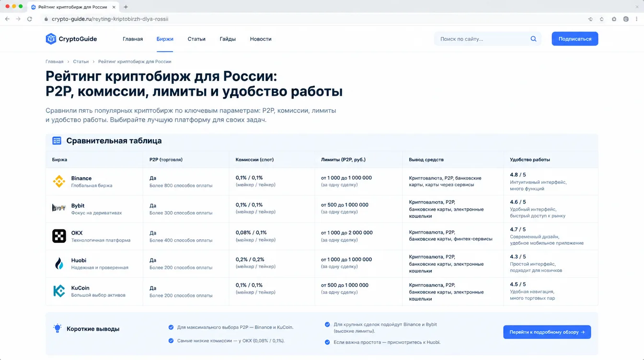This screenshot has height=360, width=644.
Task: Click Huobi commission value 0,2% / 0,2%
Action: point(250,259)
